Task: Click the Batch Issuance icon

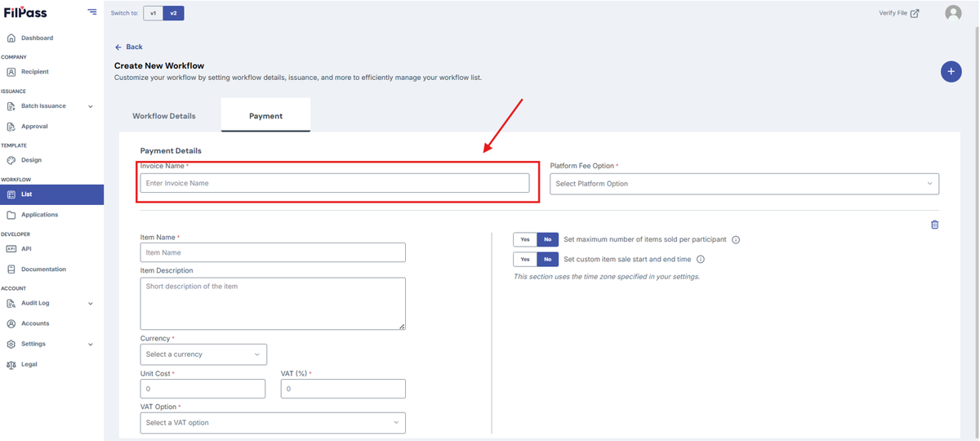Action: click(11, 106)
